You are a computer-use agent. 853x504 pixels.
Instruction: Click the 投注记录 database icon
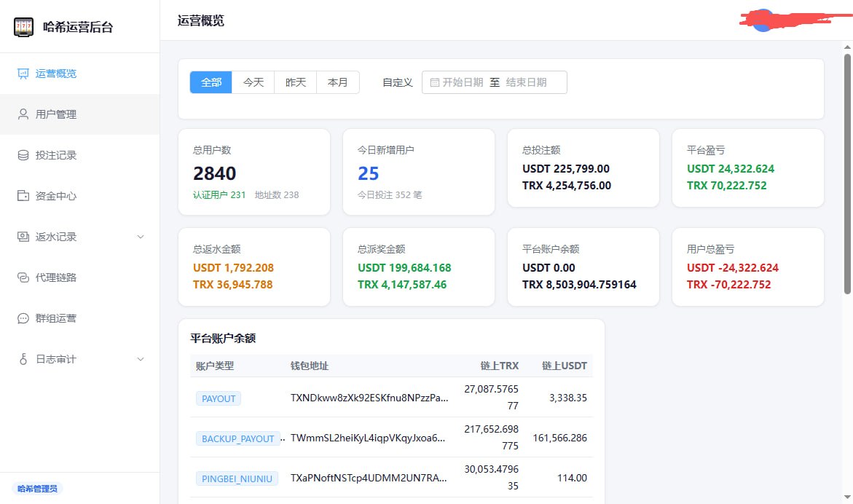pos(23,155)
